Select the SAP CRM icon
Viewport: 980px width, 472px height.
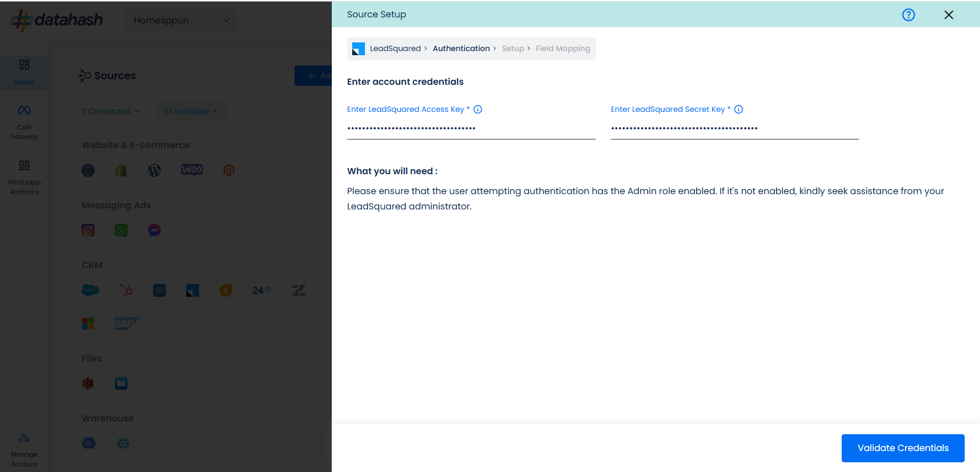tap(127, 323)
